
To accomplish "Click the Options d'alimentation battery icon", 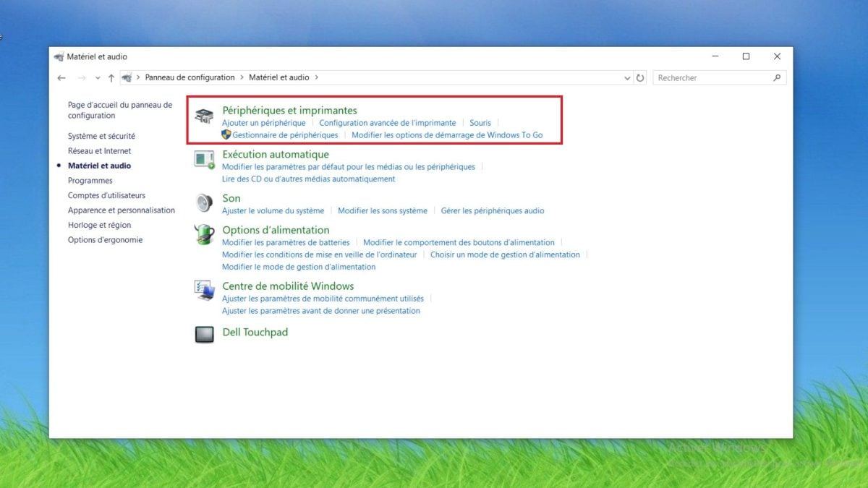I will pos(205,234).
